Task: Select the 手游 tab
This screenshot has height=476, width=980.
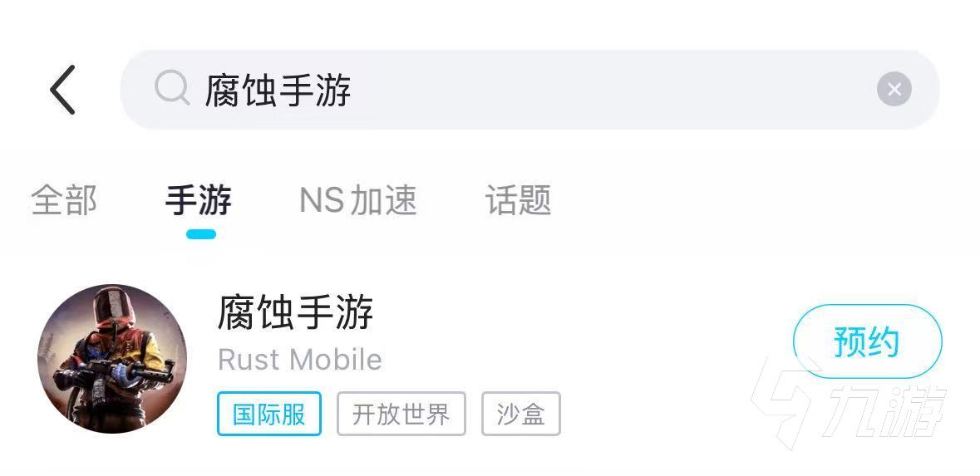Action: tap(199, 200)
